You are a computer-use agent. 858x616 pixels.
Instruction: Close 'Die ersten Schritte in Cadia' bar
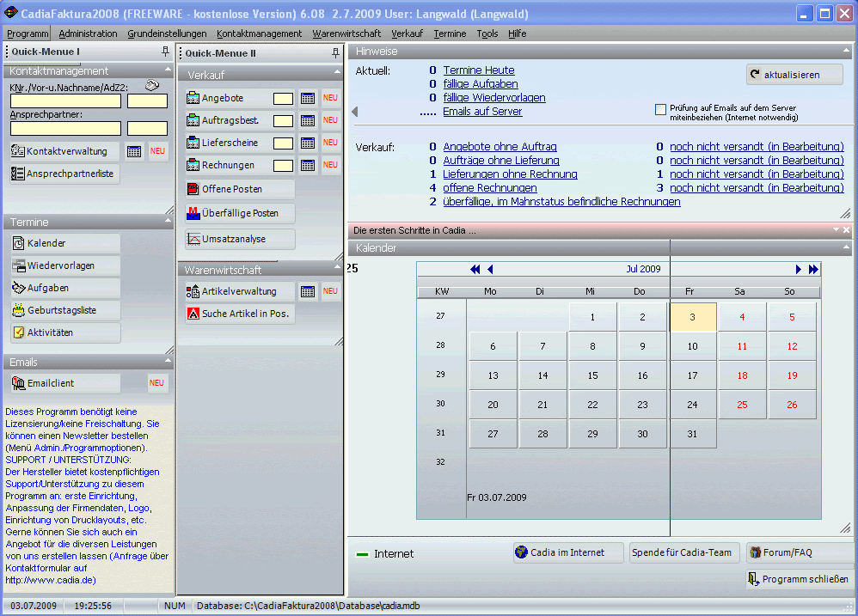[x=846, y=230]
